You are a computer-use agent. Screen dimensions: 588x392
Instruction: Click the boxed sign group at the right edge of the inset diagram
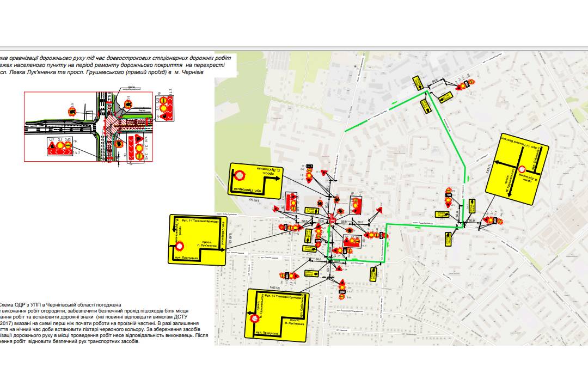pyautogui.click(x=164, y=108)
